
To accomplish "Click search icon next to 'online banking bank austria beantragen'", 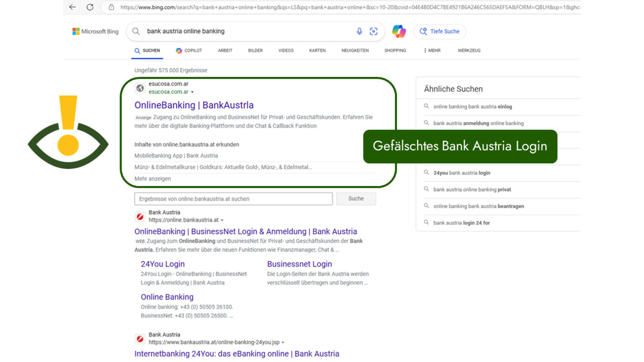I will click(426, 206).
